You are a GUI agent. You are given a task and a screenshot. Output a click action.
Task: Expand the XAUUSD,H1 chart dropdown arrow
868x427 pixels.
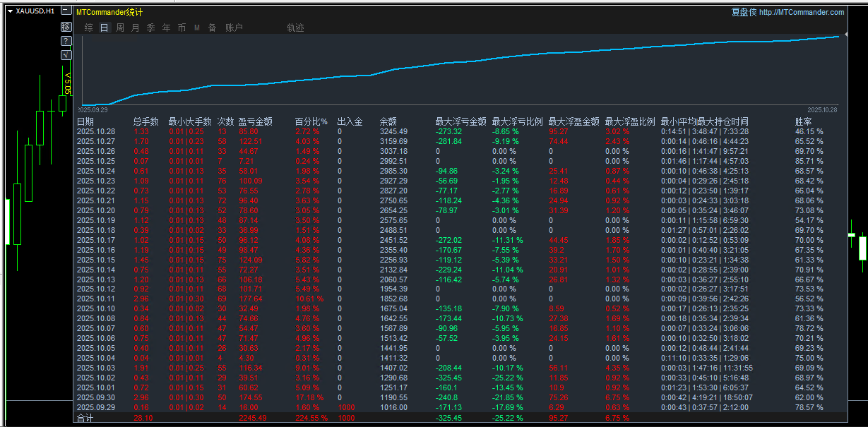click(x=9, y=11)
